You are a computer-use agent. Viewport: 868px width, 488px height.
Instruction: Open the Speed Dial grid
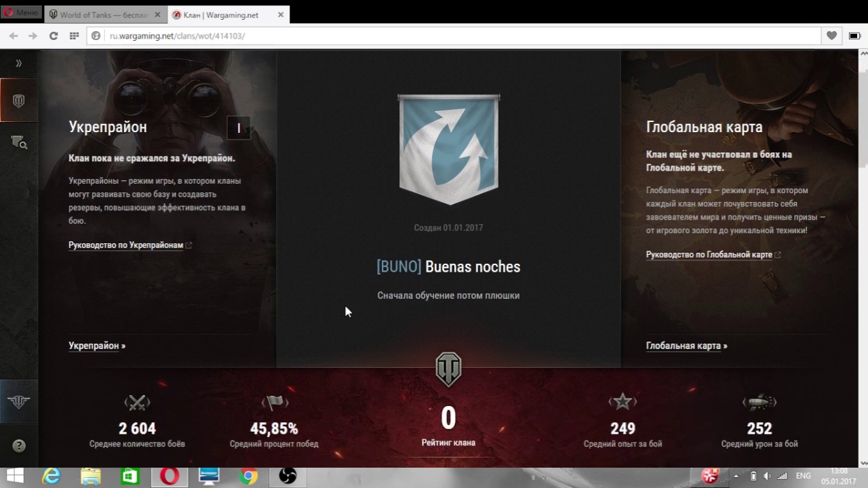pyautogui.click(x=74, y=36)
